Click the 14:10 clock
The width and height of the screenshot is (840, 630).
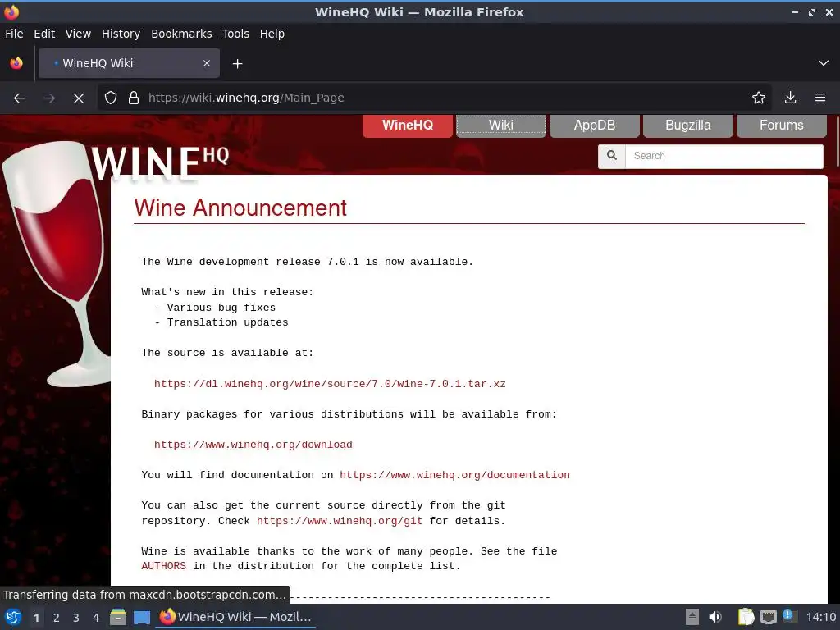coord(820,617)
